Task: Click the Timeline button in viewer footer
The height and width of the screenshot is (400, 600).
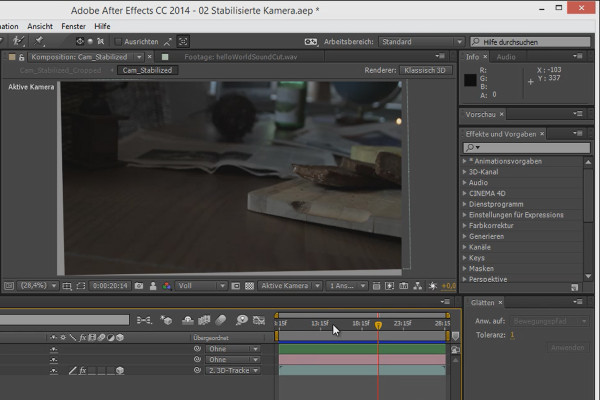Action: [404, 286]
